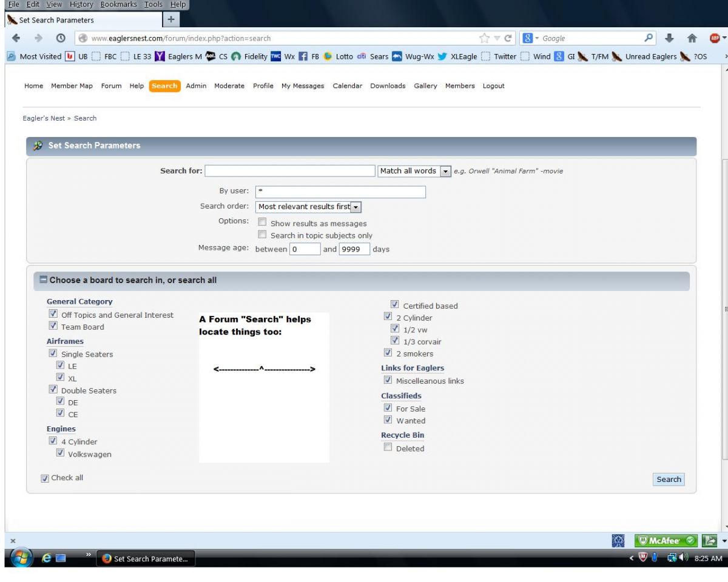This screenshot has width=728, height=582.
Task: Open the Wx Weather Channel bookmark
Action: [x=281, y=56]
